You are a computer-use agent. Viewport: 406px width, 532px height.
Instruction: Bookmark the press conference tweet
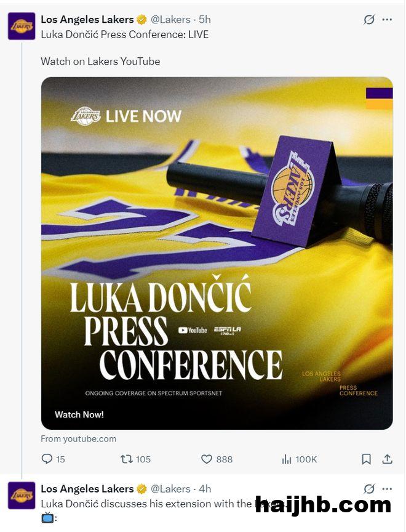point(366,459)
